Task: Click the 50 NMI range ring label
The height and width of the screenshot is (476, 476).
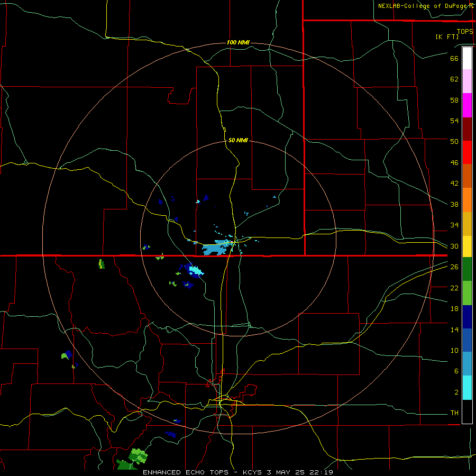Action: tap(238, 140)
